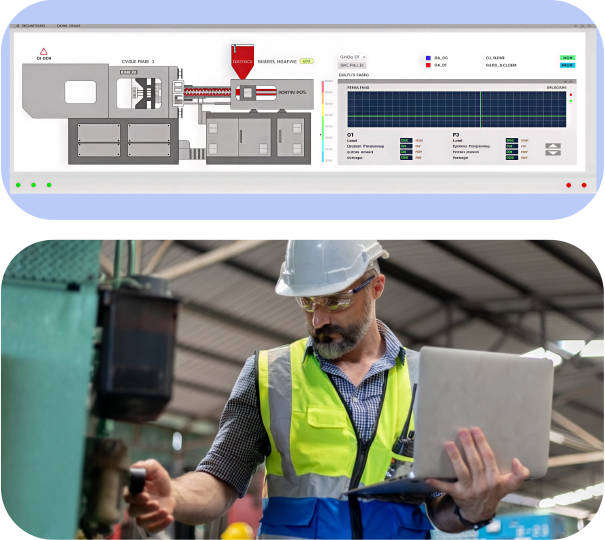Image resolution: width=605 pixels, height=540 pixels.
Task: Toggle the cyan badge in the top-right legend
Action: (x=567, y=65)
